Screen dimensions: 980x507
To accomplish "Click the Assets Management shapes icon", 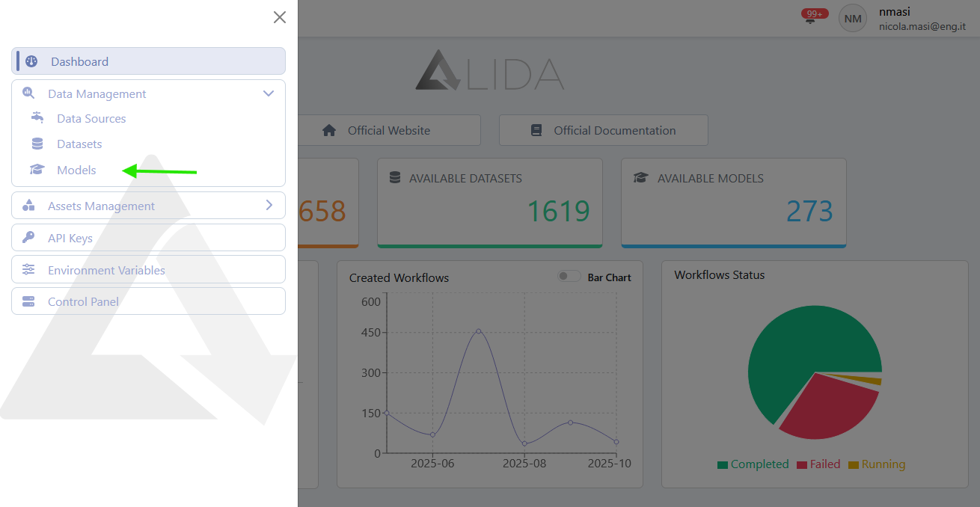I will tap(28, 205).
